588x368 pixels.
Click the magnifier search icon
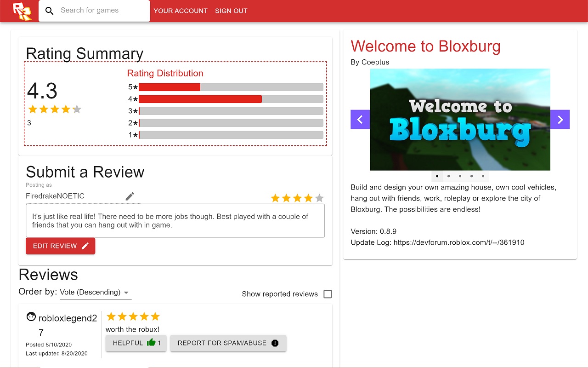pos(50,11)
